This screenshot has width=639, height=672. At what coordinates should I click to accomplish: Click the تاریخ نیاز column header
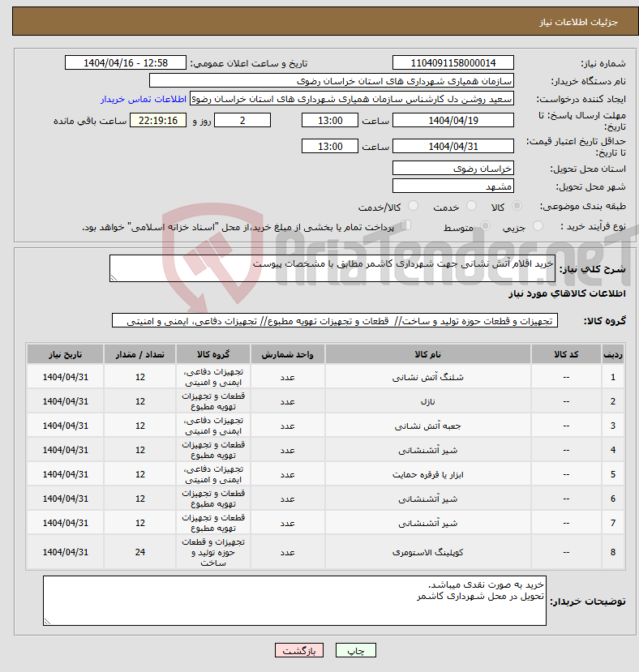pyautogui.click(x=65, y=354)
